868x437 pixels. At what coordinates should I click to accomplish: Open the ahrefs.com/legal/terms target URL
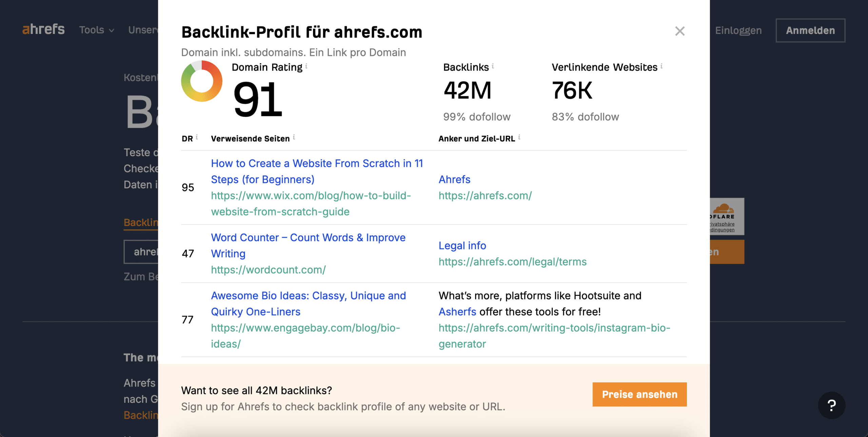coord(512,262)
